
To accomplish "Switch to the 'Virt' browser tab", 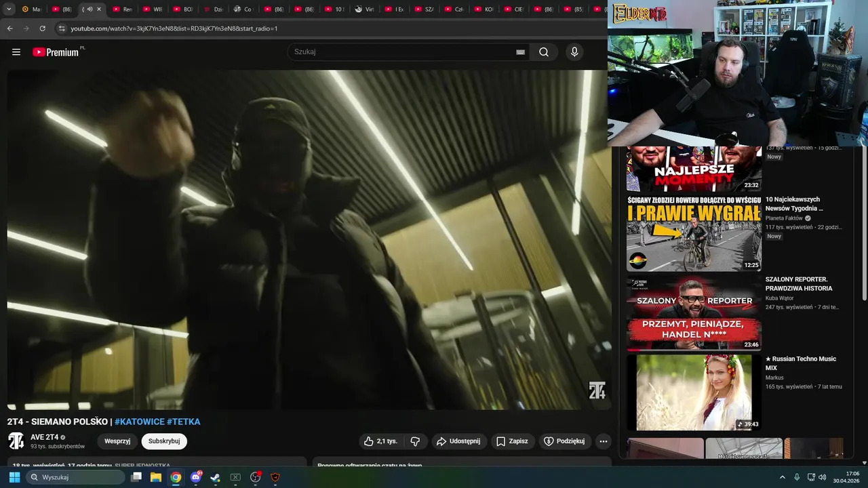I will (x=366, y=9).
